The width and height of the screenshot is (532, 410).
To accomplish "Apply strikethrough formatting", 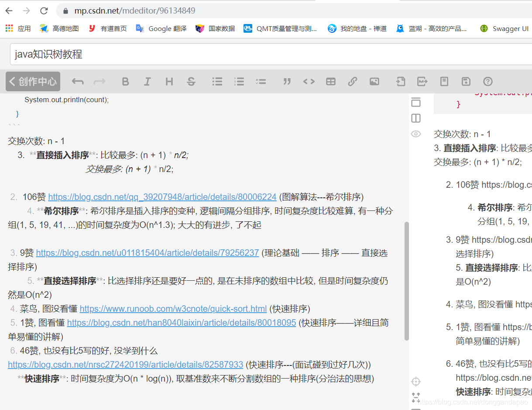I will (x=191, y=81).
